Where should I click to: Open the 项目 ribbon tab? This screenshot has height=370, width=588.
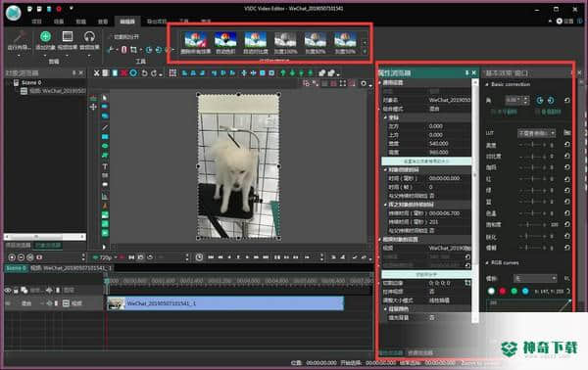36,22
